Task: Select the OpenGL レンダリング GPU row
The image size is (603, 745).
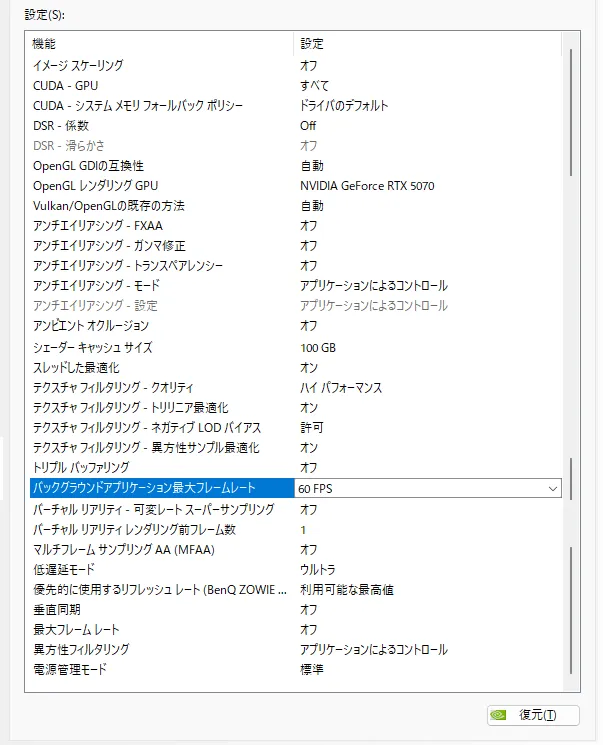Action: coord(296,186)
